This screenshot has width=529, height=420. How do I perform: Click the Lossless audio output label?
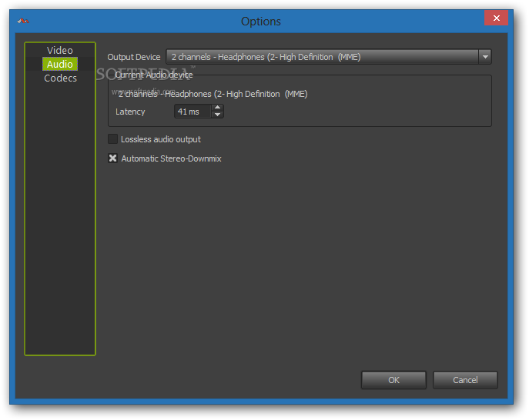click(x=161, y=139)
